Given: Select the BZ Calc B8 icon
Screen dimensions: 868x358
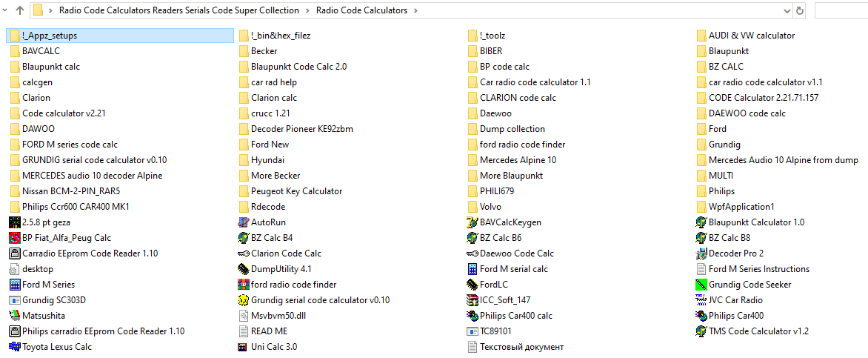Looking at the screenshot, I should tap(701, 238).
